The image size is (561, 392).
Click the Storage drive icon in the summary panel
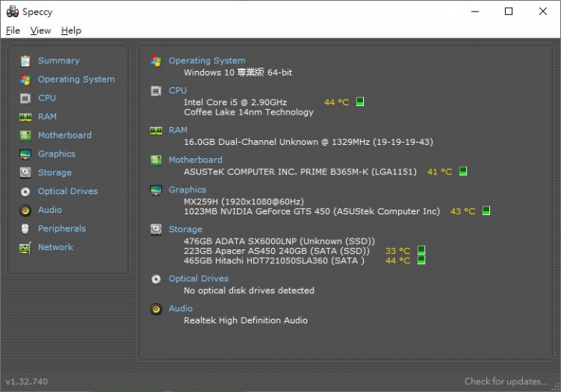(156, 229)
